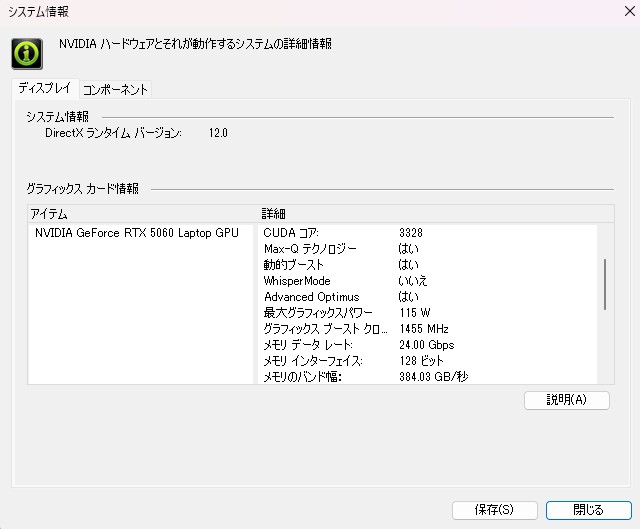Open the コンポーネント tab
This screenshot has height=529, width=640.
coord(115,89)
